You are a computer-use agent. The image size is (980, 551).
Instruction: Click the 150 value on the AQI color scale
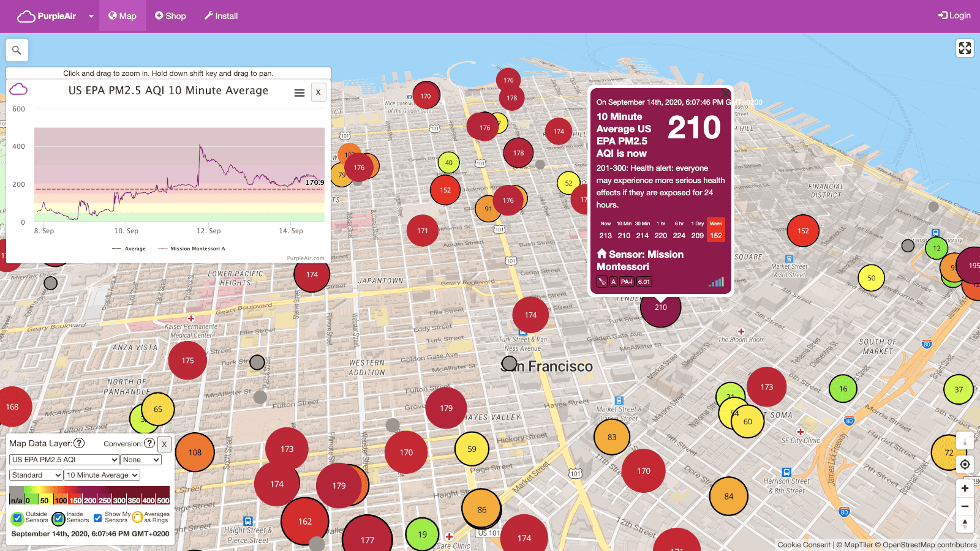click(x=75, y=500)
